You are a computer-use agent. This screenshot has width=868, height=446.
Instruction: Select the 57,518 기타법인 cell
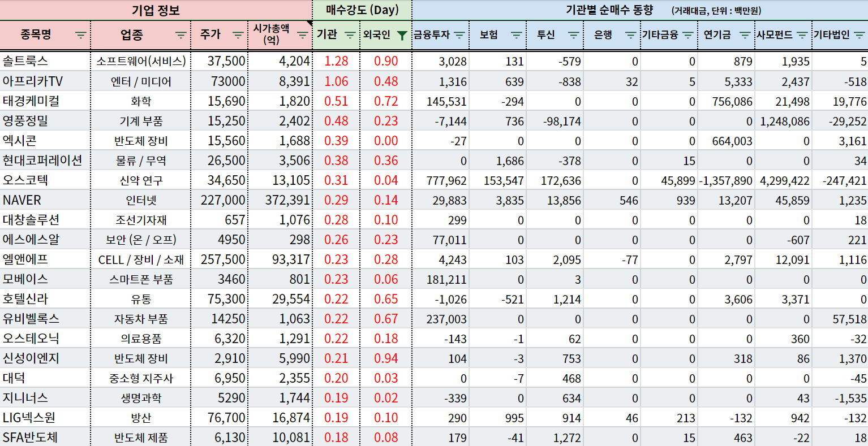coord(840,318)
